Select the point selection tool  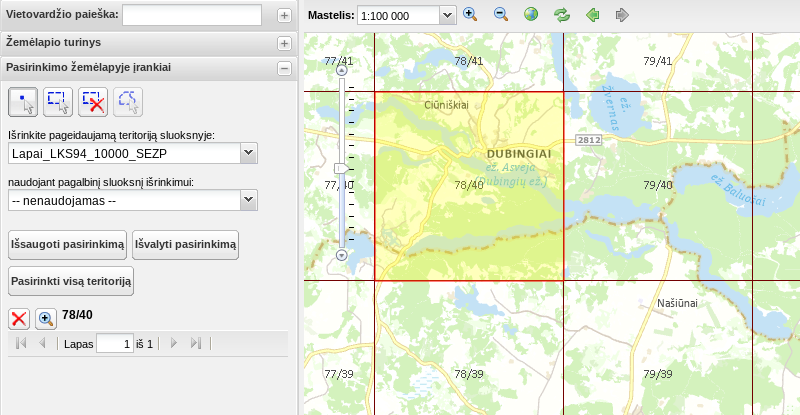23,102
